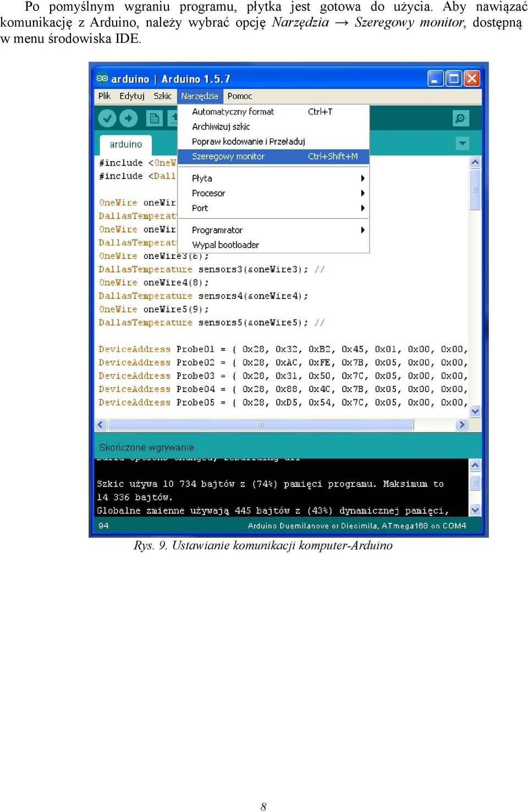Choose Szeregowy monitor menu item
Screen dimensions: 528x812
273,156
